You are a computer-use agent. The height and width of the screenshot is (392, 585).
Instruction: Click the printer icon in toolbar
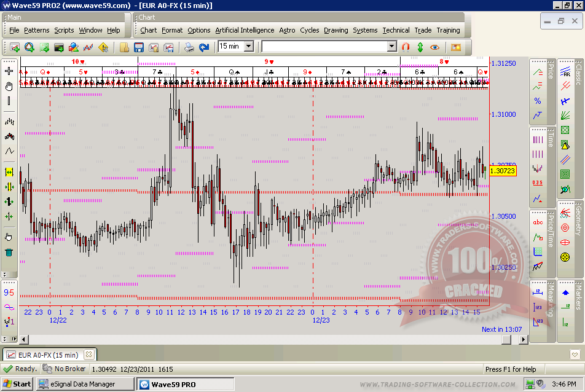189,47
